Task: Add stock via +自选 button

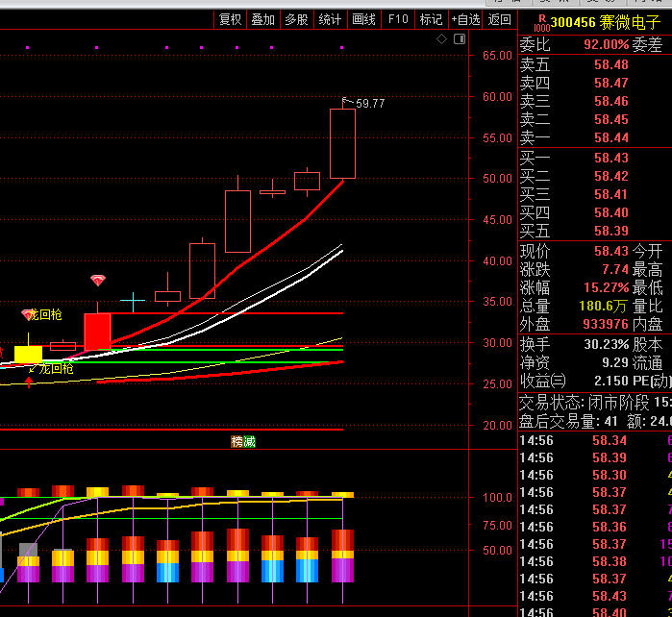Action: click(464, 19)
